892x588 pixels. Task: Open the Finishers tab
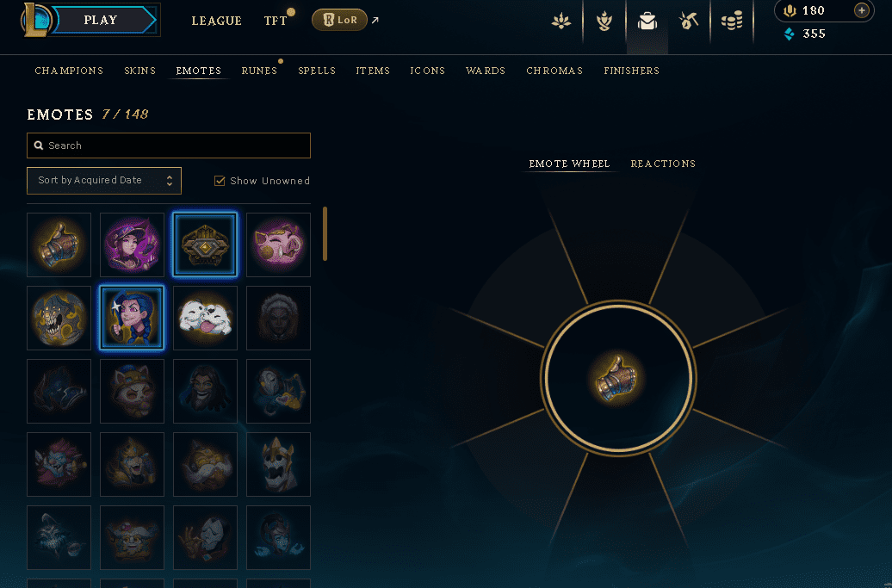pyautogui.click(x=631, y=71)
